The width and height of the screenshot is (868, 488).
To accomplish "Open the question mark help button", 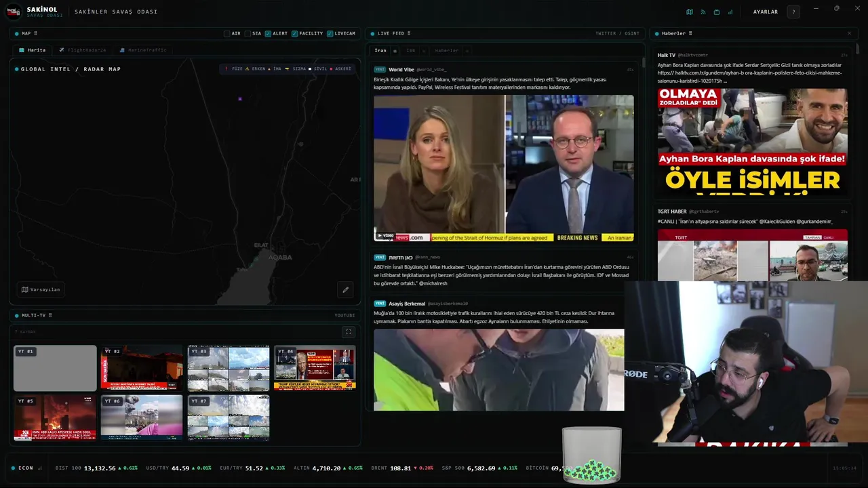I will 793,12.
